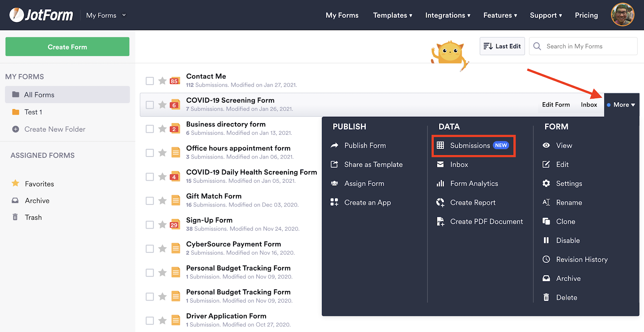This screenshot has height=332, width=644.
Task: Click the Revision History clock icon
Action: tap(546, 260)
